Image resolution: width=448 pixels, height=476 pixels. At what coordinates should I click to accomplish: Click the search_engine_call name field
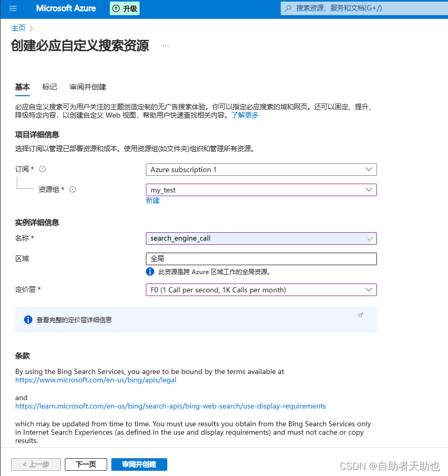tap(261, 239)
